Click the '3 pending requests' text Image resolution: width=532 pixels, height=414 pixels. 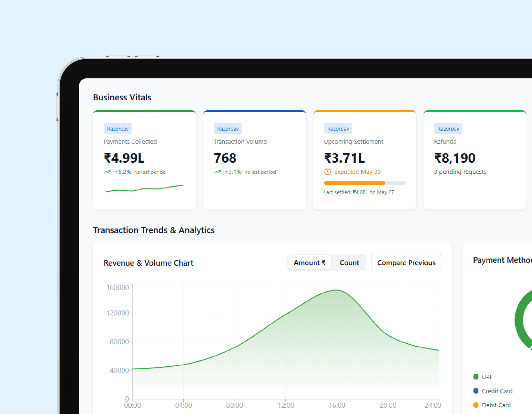tap(460, 172)
